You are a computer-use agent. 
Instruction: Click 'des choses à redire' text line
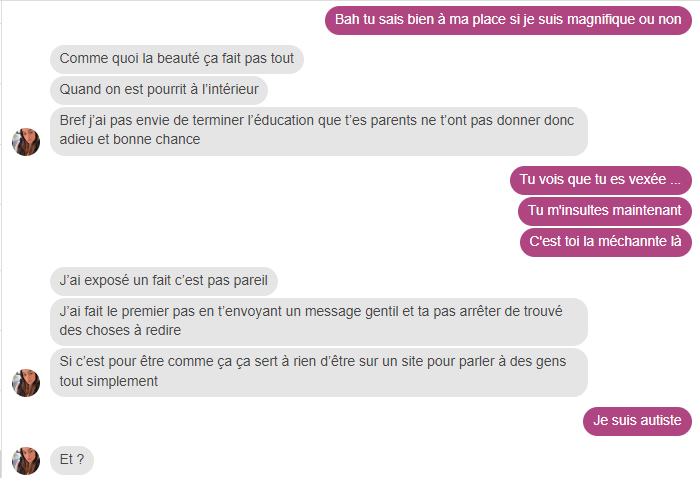(x=120, y=330)
